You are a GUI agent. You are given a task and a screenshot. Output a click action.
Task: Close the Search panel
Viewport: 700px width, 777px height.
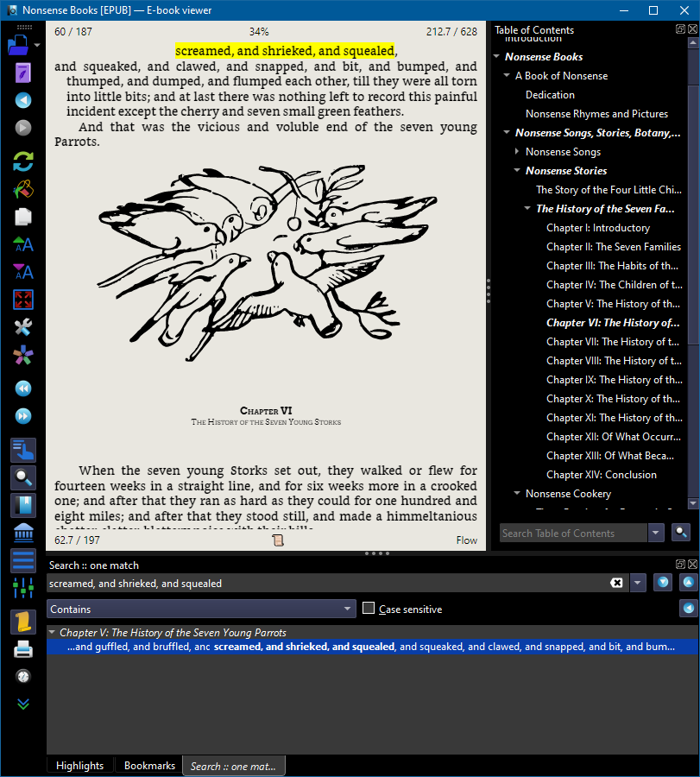[692, 565]
